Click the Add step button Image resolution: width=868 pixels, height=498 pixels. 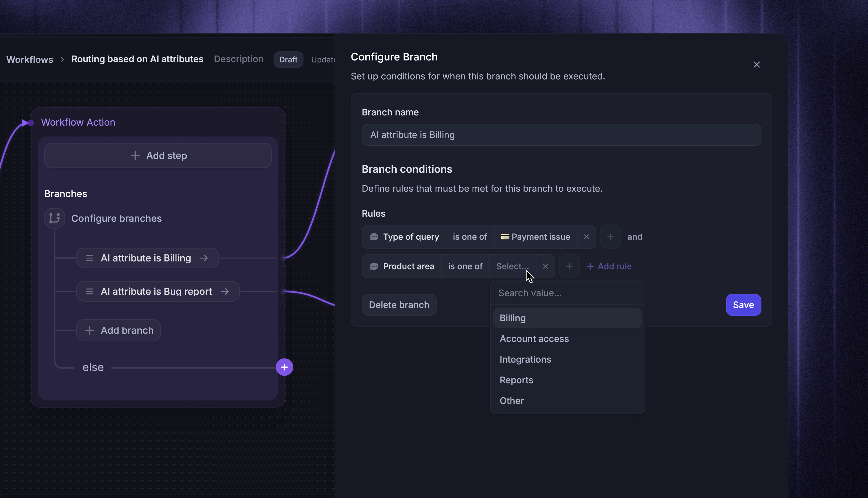(158, 156)
